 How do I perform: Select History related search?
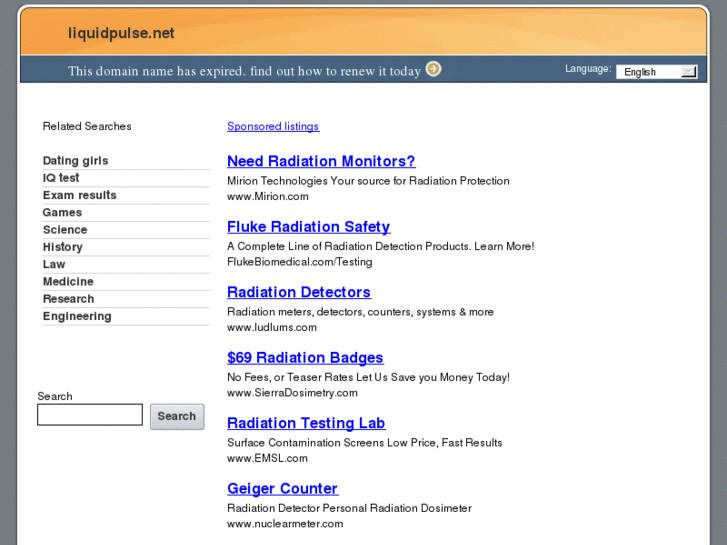[x=63, y=247]
